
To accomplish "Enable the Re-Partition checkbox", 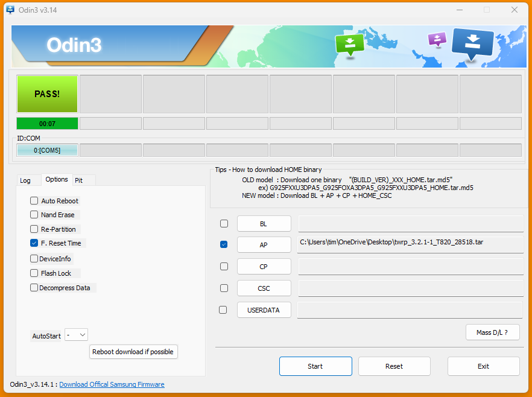I will tap(34, 229).
